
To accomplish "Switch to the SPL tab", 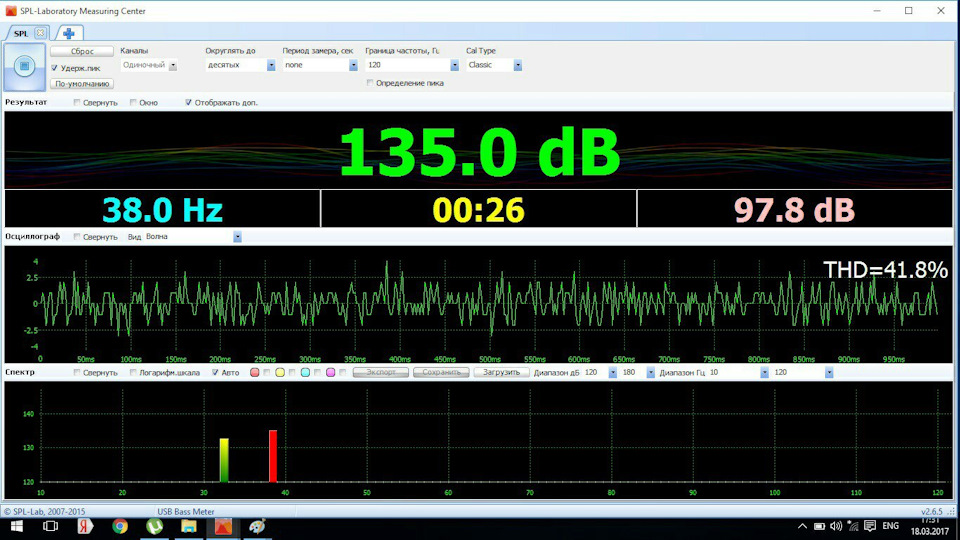I will [x=21, y=33].
